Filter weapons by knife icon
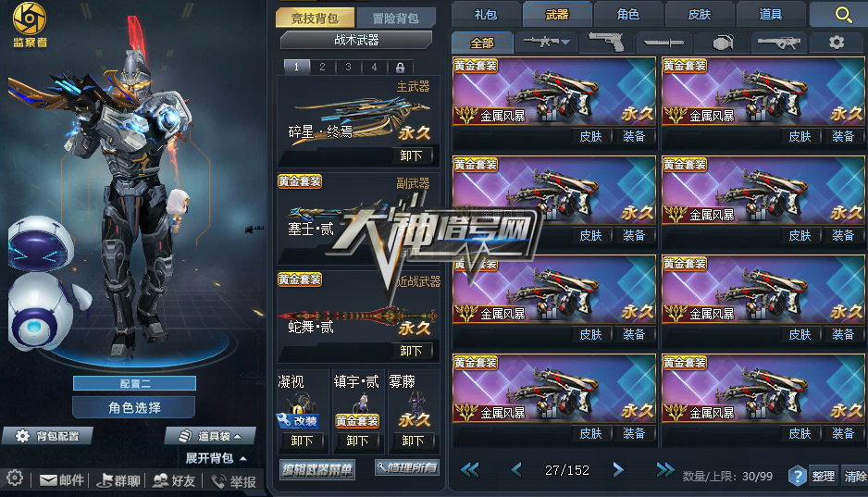This screenshot has height=497, width=868. (x=663, y=43)
